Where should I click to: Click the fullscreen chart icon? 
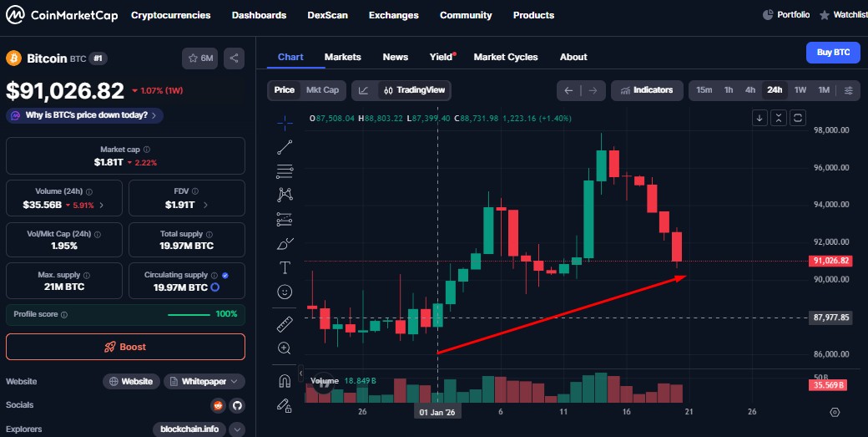coord(798,118)
